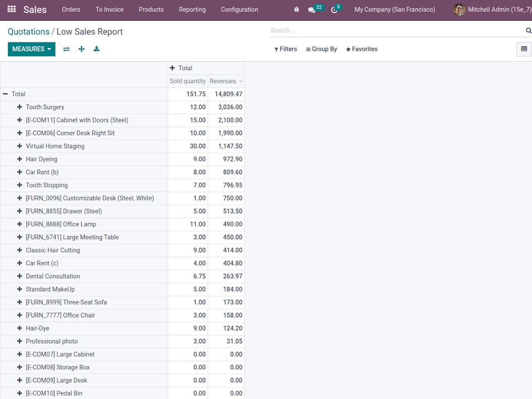Open the To Invoice menu
The height and width of the screenshot is (399, 532).
(109, 9)
